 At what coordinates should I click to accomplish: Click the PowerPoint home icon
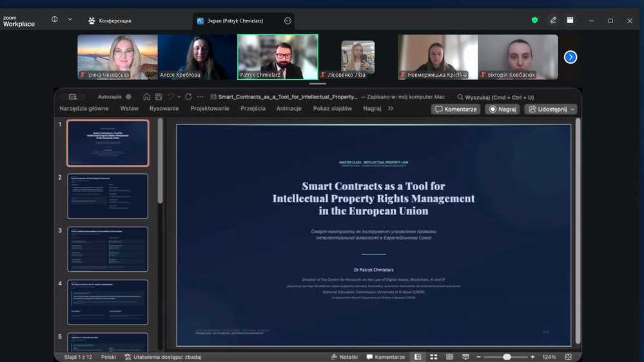(147, 97)
